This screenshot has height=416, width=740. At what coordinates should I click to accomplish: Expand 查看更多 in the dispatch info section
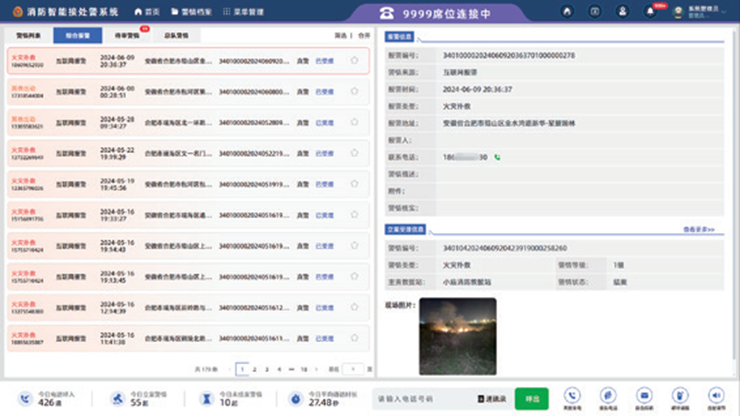[697, 229]
